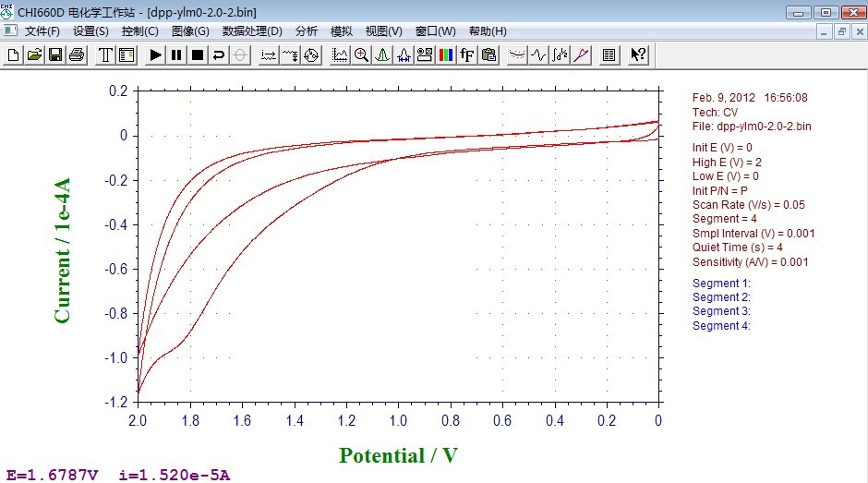Open the 帮助(H) menu
The image size is (868, 483).
click(x=488, y=31)
